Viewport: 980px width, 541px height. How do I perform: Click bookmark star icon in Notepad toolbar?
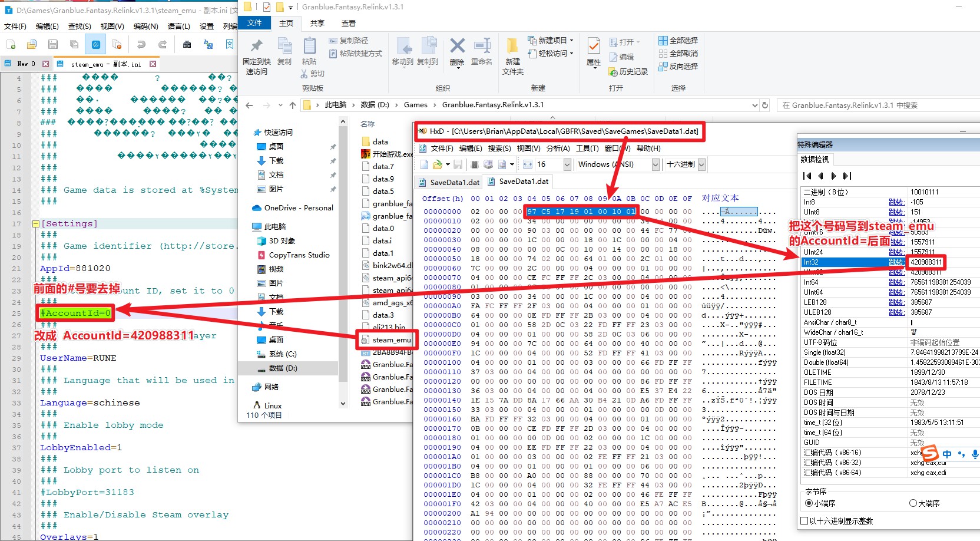(x=230, y=44)
